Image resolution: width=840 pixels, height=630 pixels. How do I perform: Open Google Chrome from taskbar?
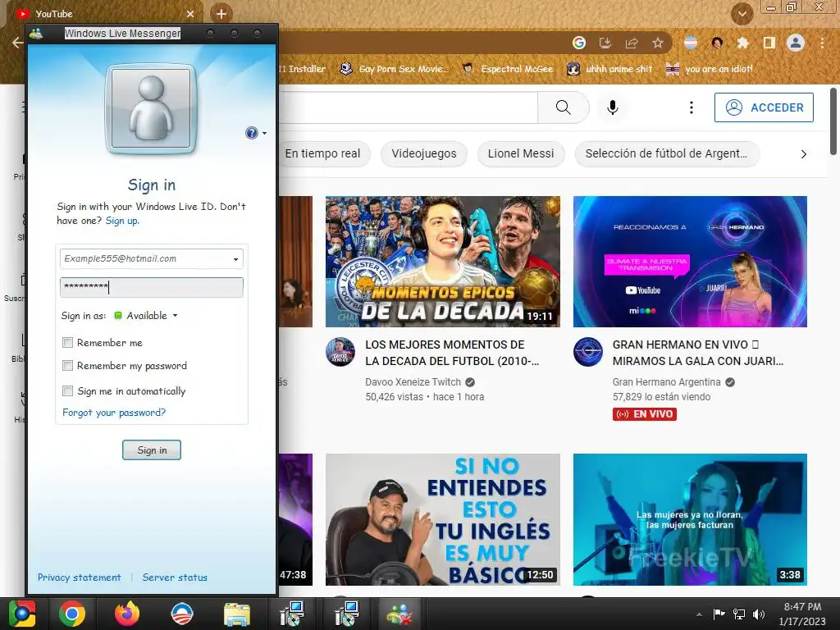(x=72, y=614)
